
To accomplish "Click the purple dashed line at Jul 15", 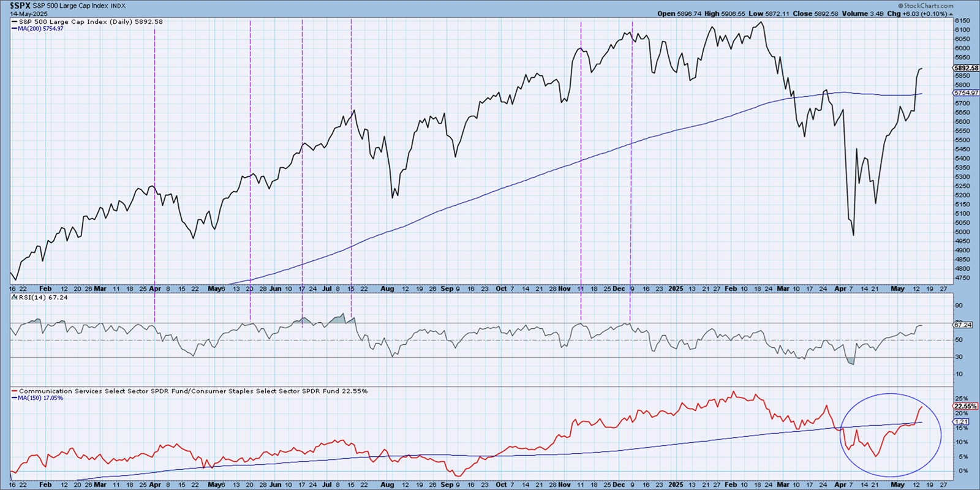I will point(351,184).
